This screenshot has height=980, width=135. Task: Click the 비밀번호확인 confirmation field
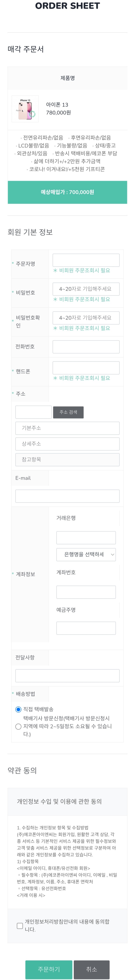tap(86, 318)
